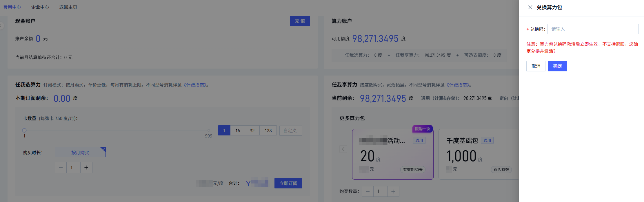Go to 返回主页 in top navigation
Viewport: 644px width, 202px height.
click(x=68, y=7)
